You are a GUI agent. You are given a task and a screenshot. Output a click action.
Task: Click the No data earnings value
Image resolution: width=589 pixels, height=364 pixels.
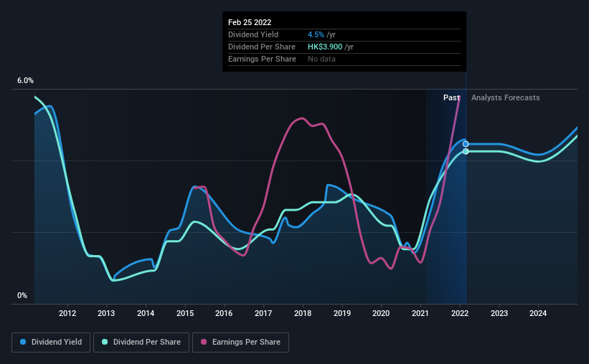pyautogui.click(x=321, y=59)
